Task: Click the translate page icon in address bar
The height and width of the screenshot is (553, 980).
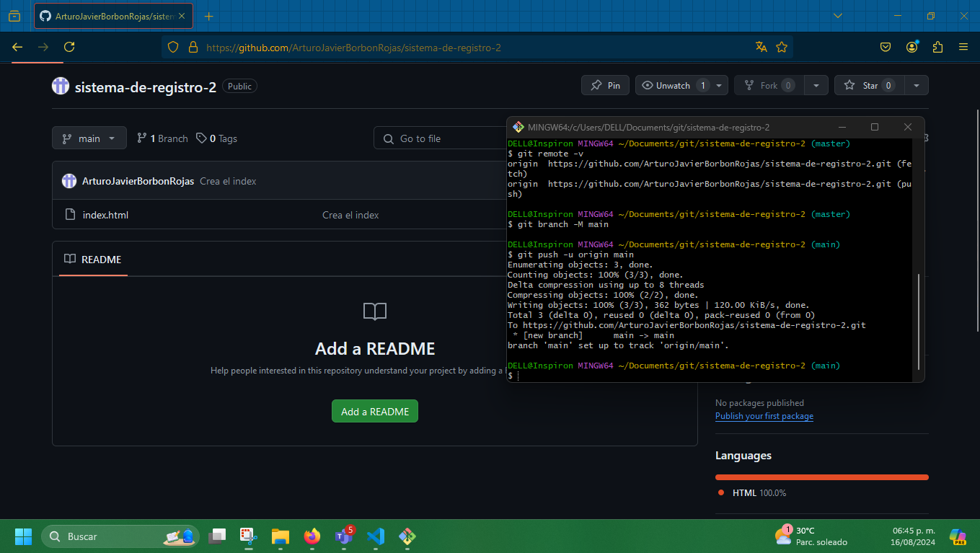Action: pos(761,47)
